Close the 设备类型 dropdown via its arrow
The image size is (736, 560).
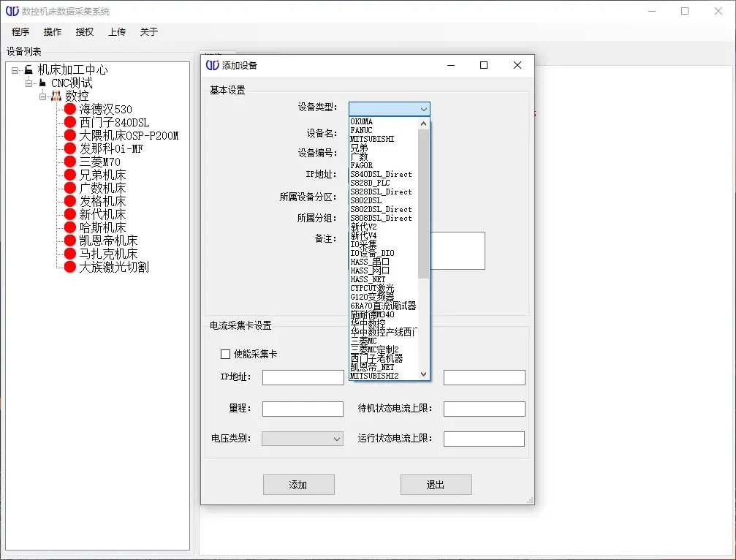pyautogui.click(x=423, y=109)
